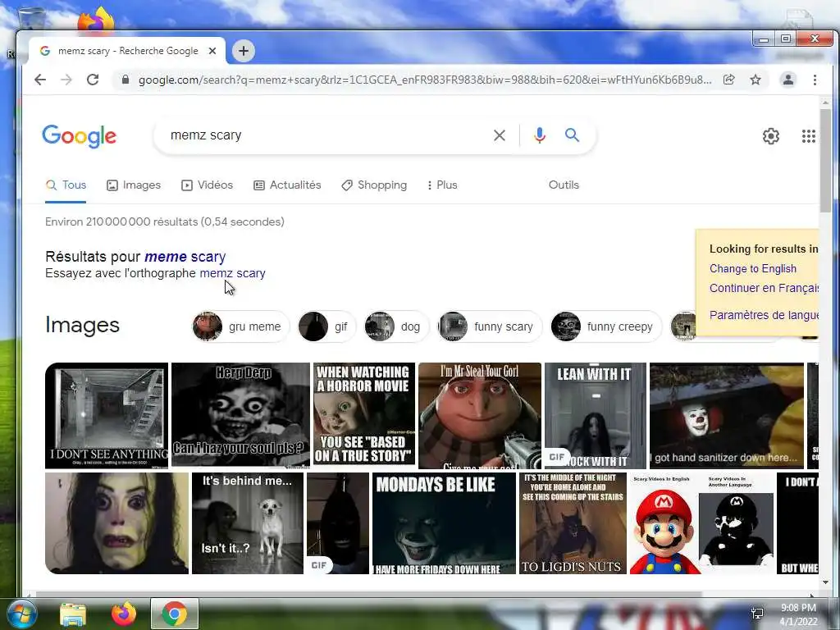
Task: Click the browser forward arrow
Action: [x=66, y=80]
